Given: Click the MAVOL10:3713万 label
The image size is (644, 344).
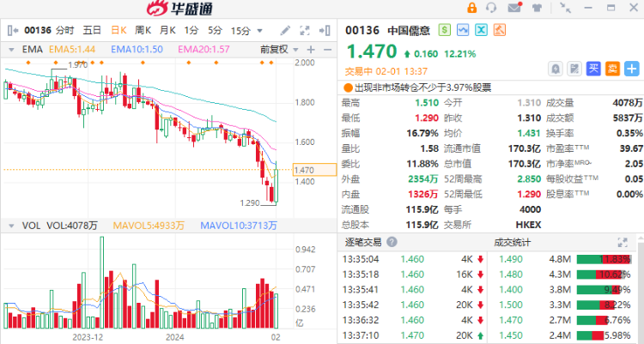Looking at the screenshot, I should (239, 226).
